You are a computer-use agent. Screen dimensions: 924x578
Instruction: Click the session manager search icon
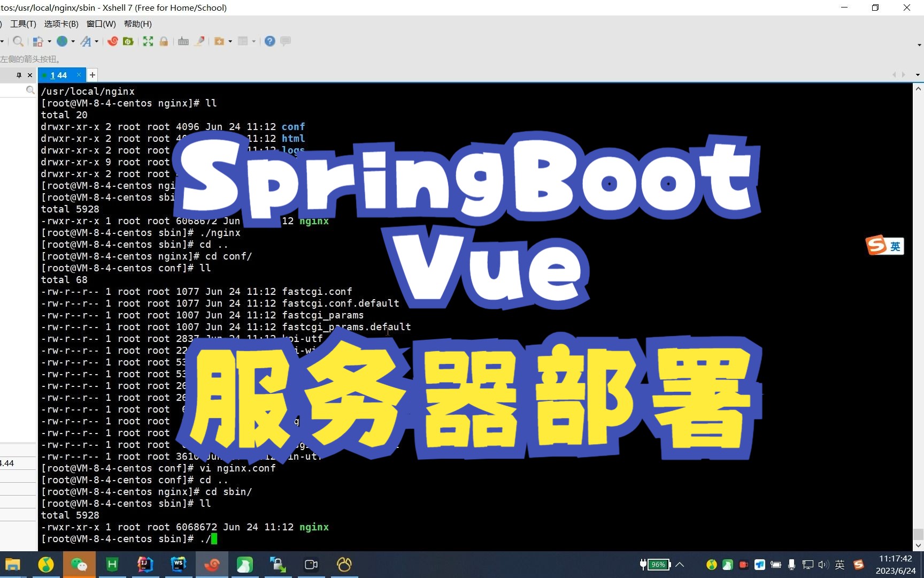tap(30, 90)
